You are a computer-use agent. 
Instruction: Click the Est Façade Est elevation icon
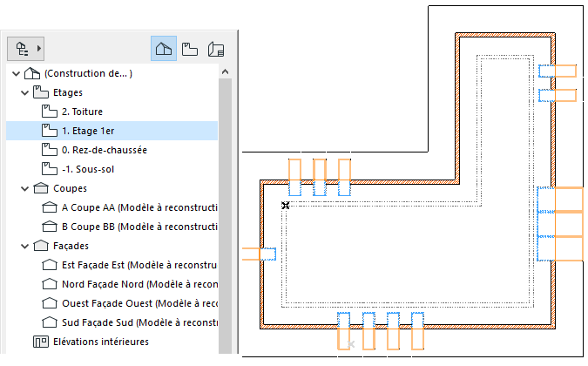click(x=50, y=265)
